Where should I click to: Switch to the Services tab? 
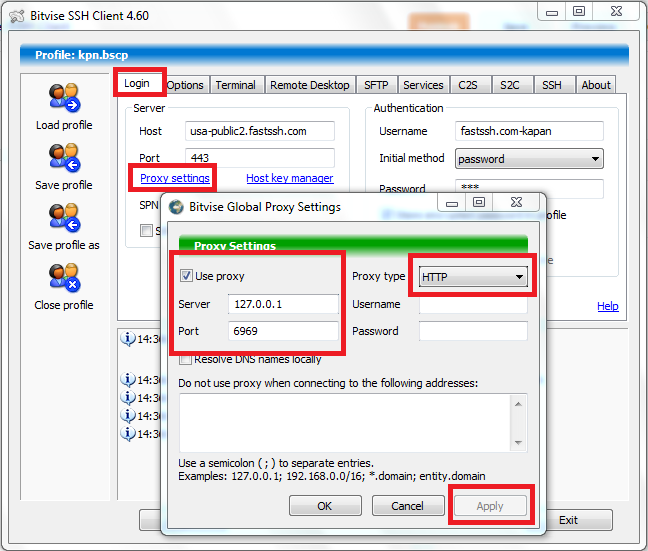(424, 85)
